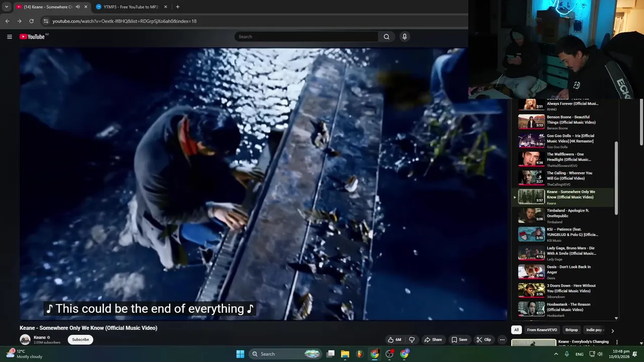Open the Keane channel name link

coord(40,337)
